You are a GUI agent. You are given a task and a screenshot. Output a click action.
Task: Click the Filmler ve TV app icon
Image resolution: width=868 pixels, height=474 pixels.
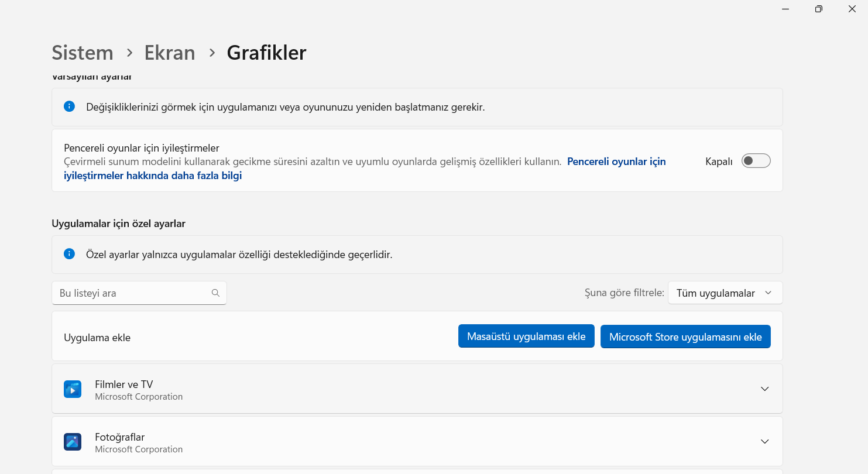(73, 389)
